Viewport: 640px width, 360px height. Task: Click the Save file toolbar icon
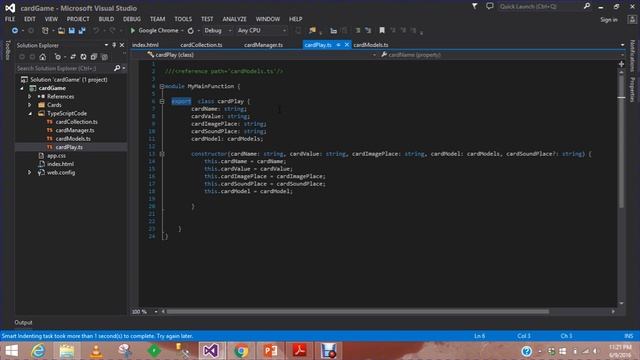(x=72, y=31)
